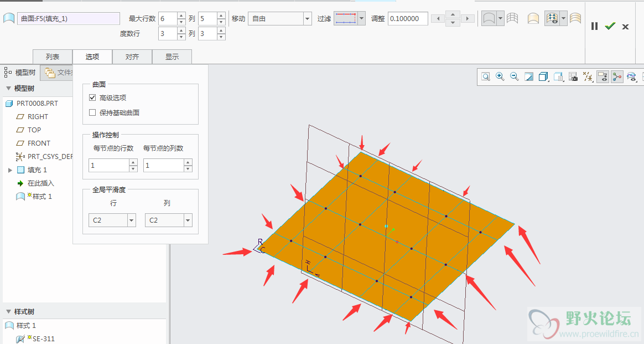Open the surface display style dropdown arrow
644x344 pixels.
click(500, 18)
